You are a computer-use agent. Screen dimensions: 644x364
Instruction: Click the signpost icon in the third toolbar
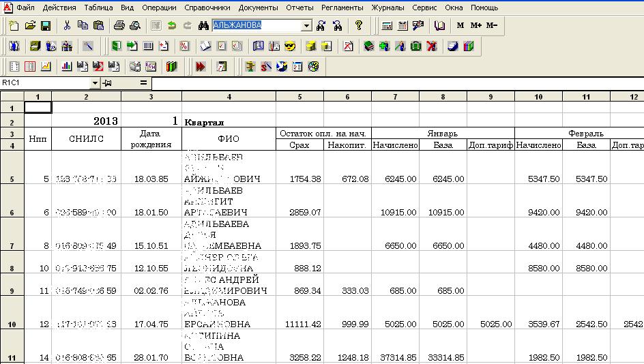coord(250,66)
